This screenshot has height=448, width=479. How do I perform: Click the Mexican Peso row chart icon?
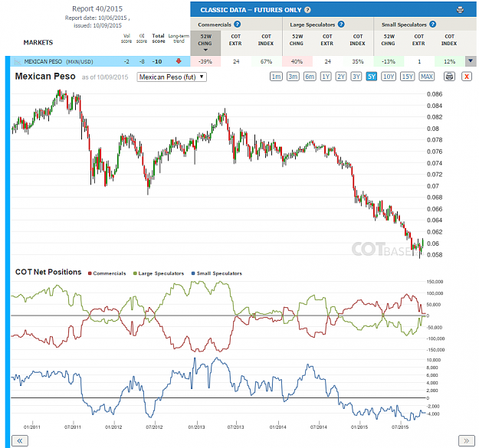[18, 61]
